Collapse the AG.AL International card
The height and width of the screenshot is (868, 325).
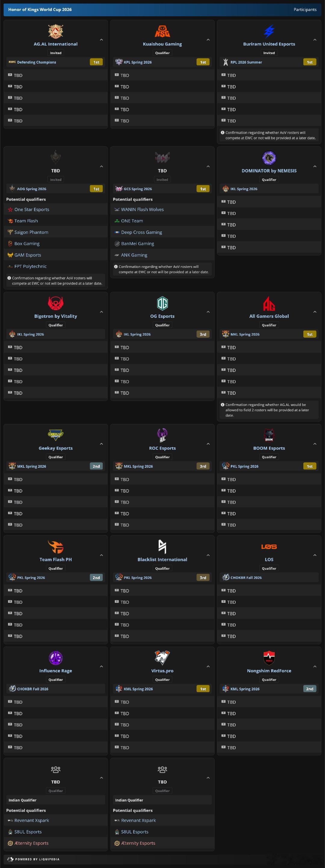[101, 40]
